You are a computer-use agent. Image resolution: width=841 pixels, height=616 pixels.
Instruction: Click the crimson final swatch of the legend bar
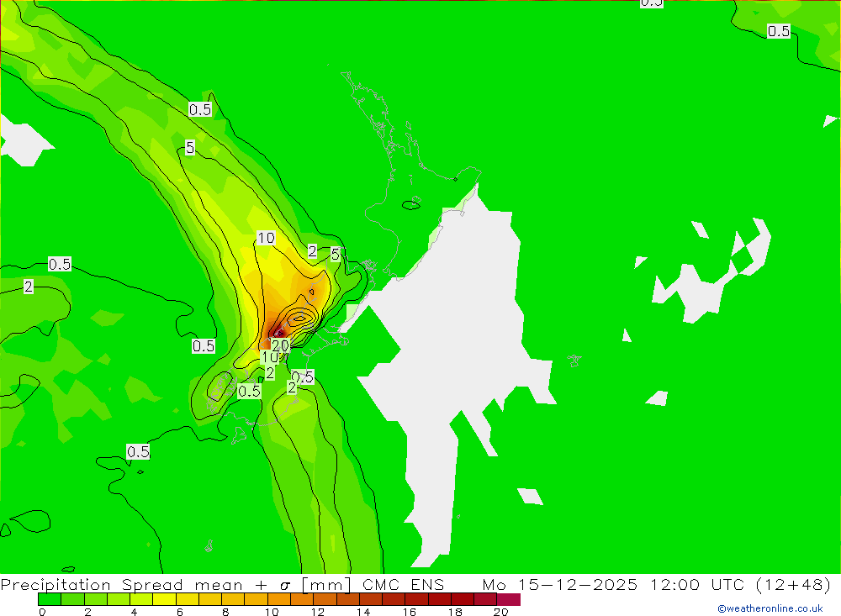(x=509, y=599)
